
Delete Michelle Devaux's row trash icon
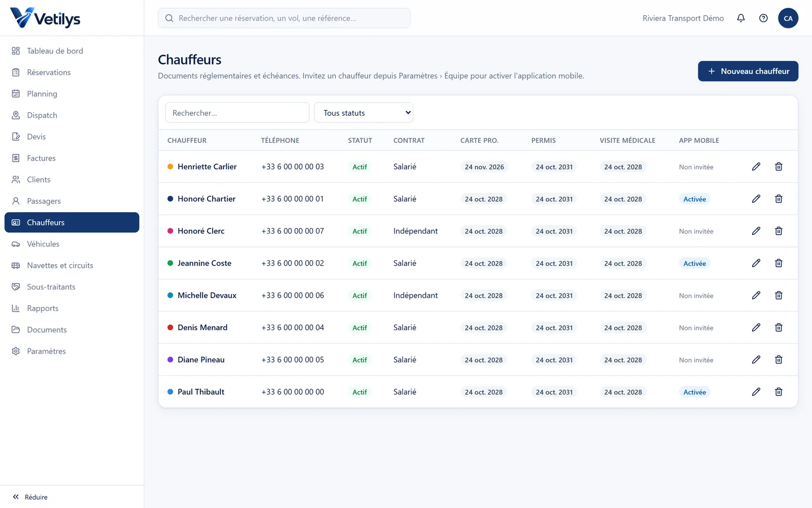(779, 295)
